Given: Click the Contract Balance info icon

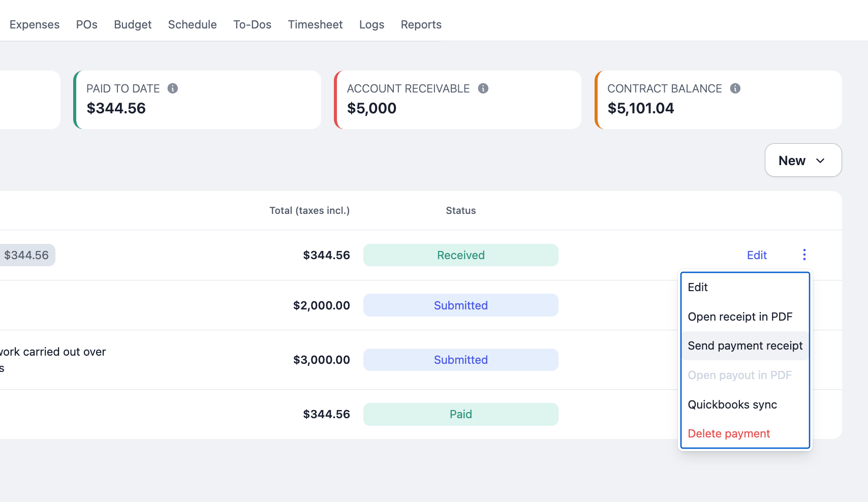Looking at the screenshot, I should [x=735, y=88].
